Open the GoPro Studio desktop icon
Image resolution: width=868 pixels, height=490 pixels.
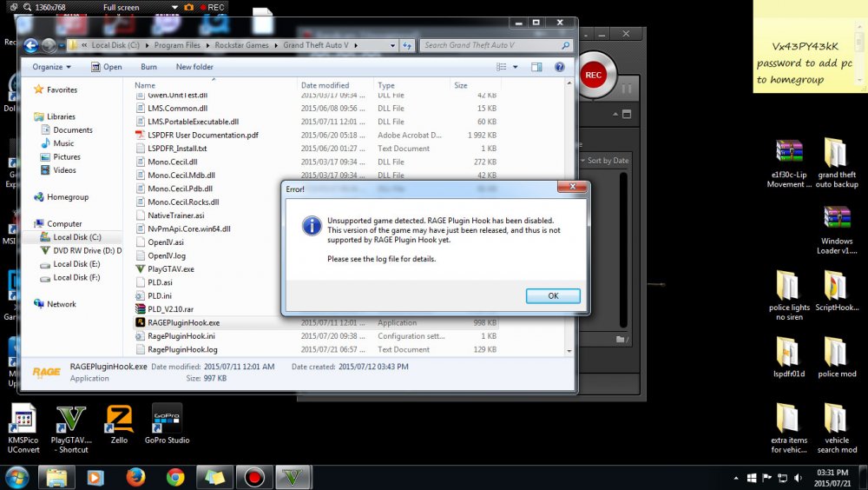(x=168, y=425)
